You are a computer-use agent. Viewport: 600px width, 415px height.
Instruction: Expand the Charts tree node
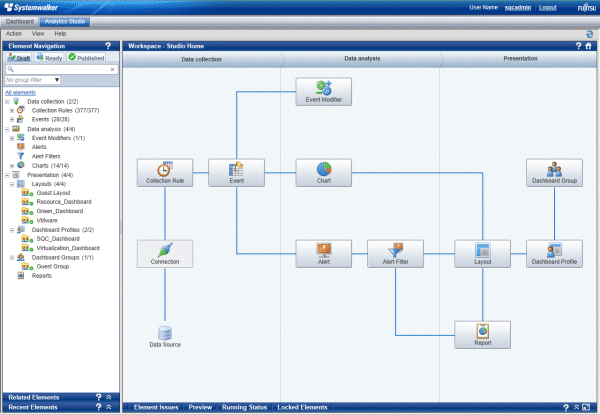[x=12, y=166]
